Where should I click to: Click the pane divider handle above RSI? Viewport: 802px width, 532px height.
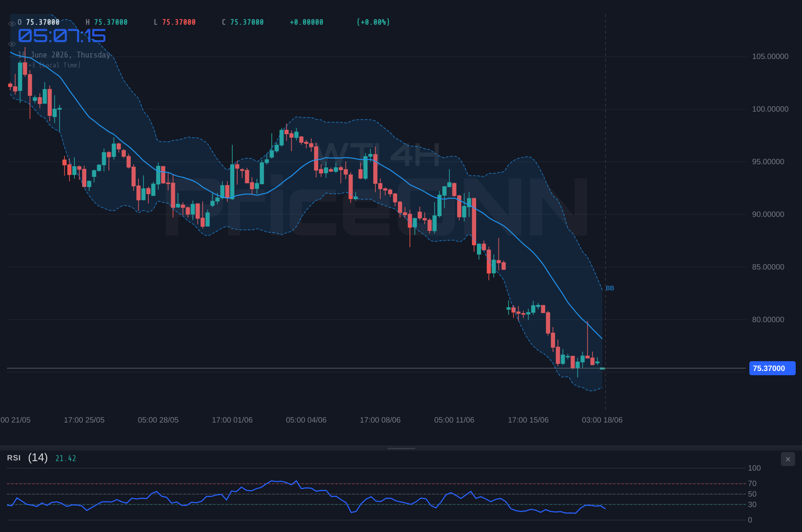401,448
